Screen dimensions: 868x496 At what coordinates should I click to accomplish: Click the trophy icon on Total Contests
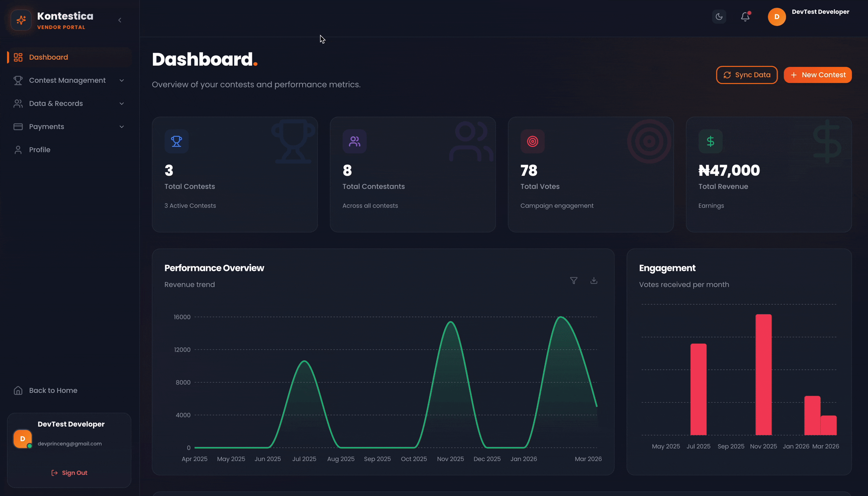[x=176, y=141]
